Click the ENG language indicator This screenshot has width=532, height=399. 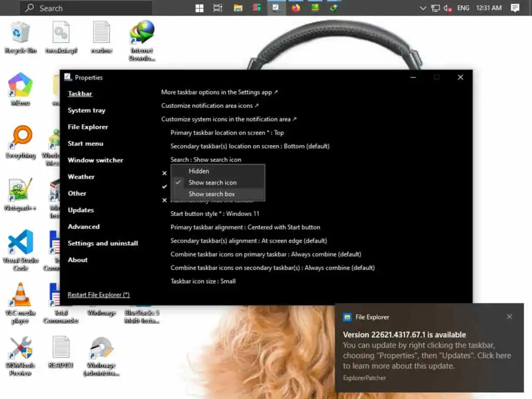(463, 8)
